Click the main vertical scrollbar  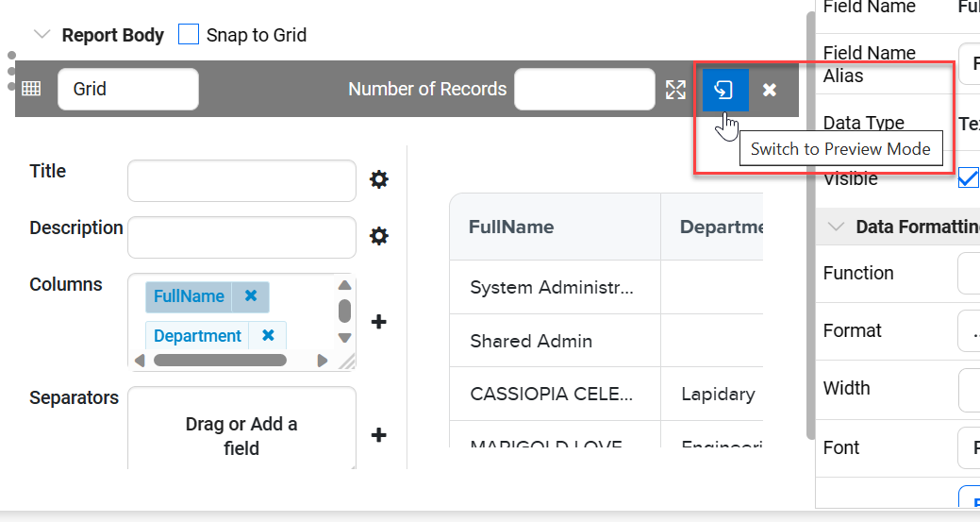tap(810, 225)
